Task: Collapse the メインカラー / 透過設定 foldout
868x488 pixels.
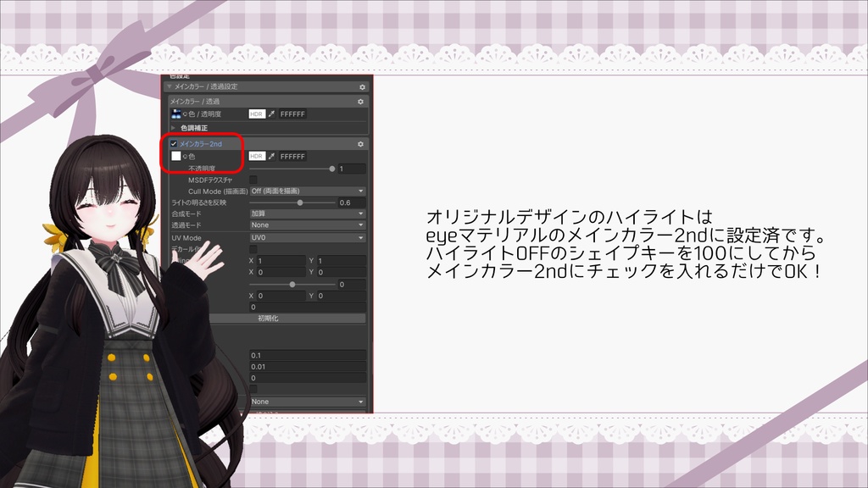Action: pos(170,87)
